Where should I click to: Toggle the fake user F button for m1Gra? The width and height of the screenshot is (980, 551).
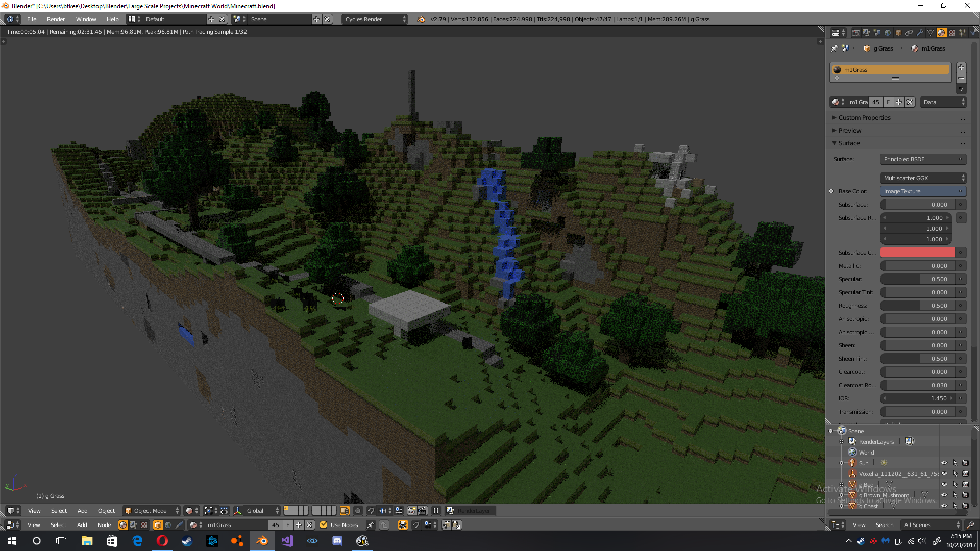tap(889, 102)
